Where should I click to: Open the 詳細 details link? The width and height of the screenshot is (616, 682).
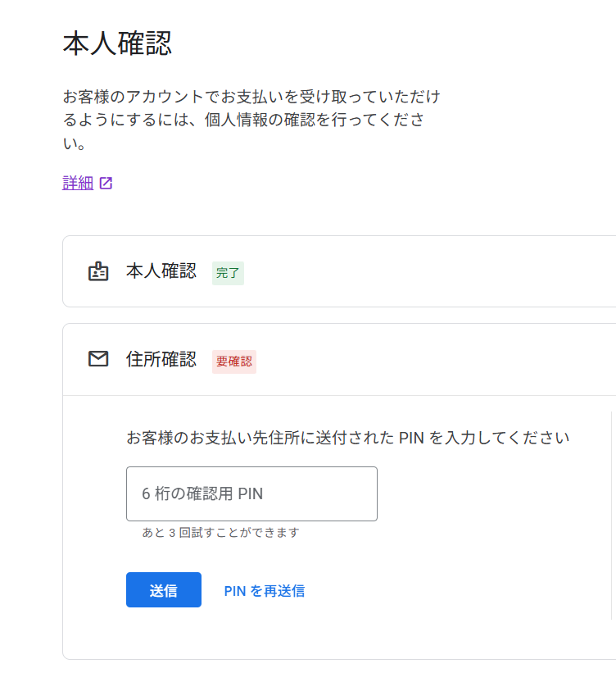pos(78,183)
